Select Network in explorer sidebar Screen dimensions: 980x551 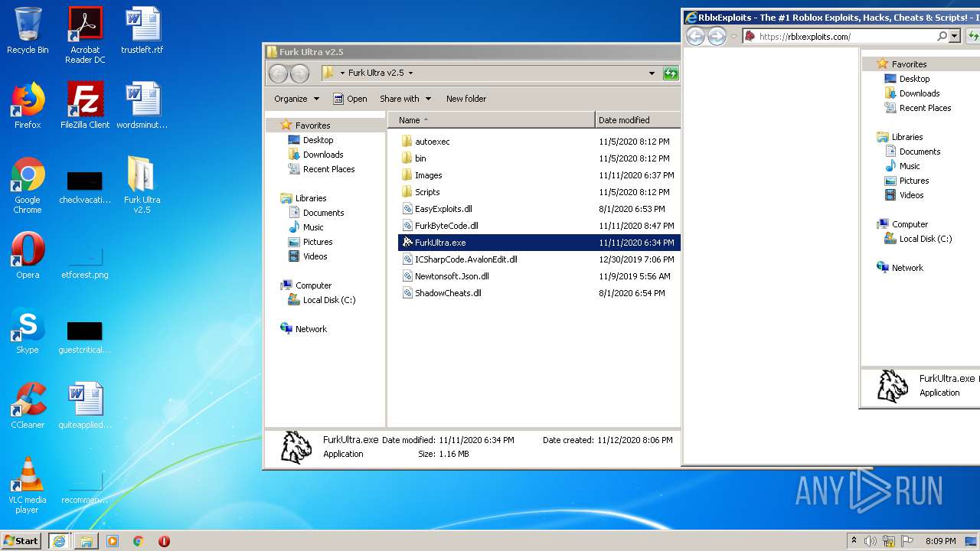(311, 329)
